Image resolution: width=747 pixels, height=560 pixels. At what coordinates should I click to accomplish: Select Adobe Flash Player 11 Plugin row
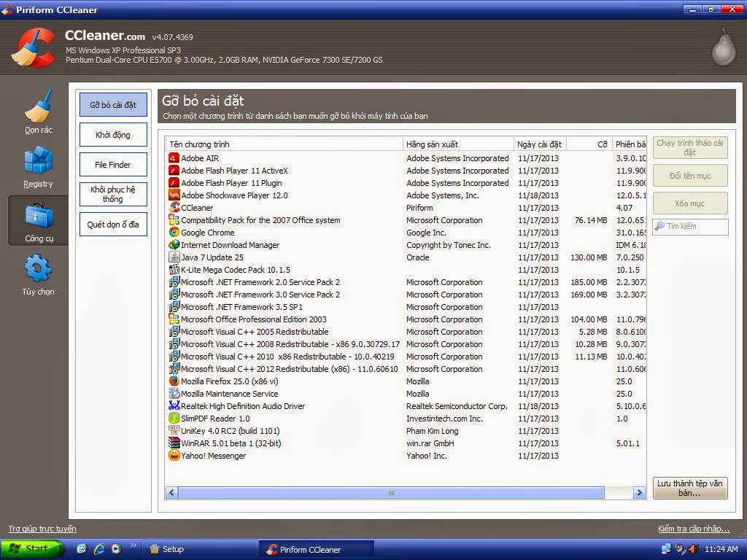coord(406,183)
